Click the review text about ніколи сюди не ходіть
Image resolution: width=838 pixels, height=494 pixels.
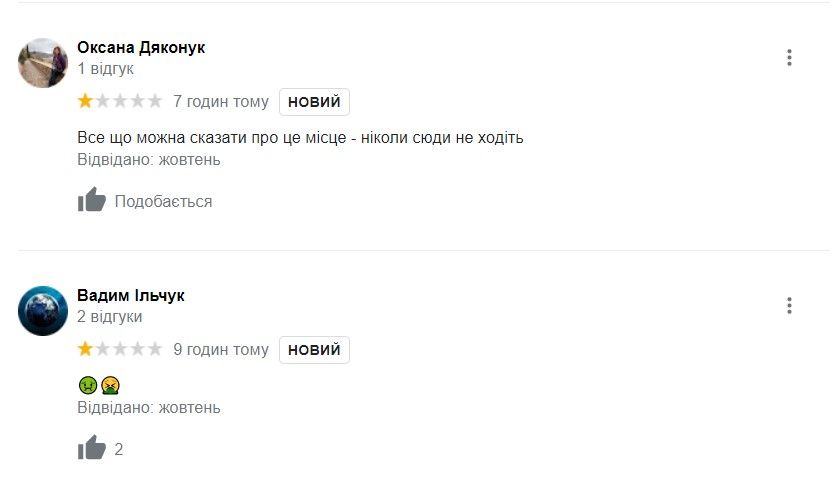coord(300,137)
